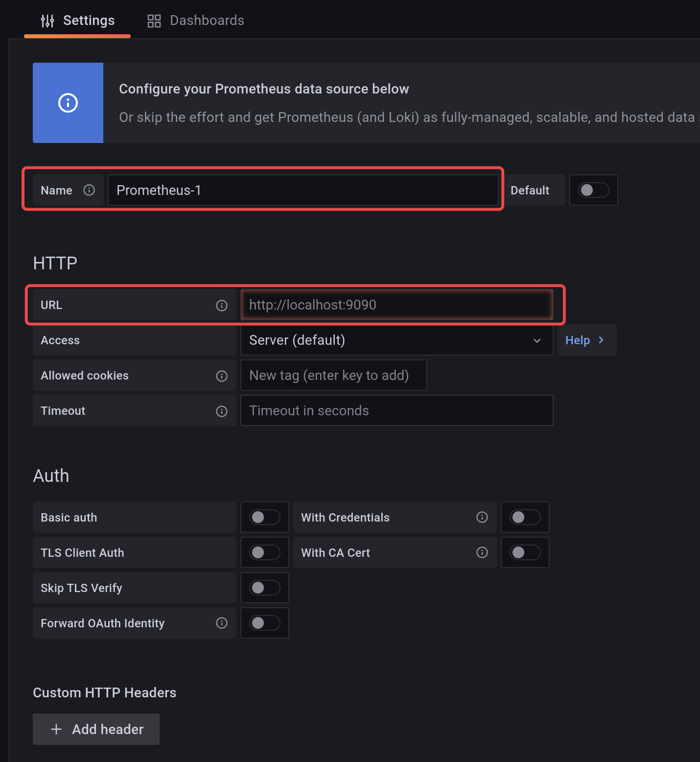Image resolution: width=700 pixels, height=762 pixels.
Task: Click the Basic auth label
Action: 69,517
